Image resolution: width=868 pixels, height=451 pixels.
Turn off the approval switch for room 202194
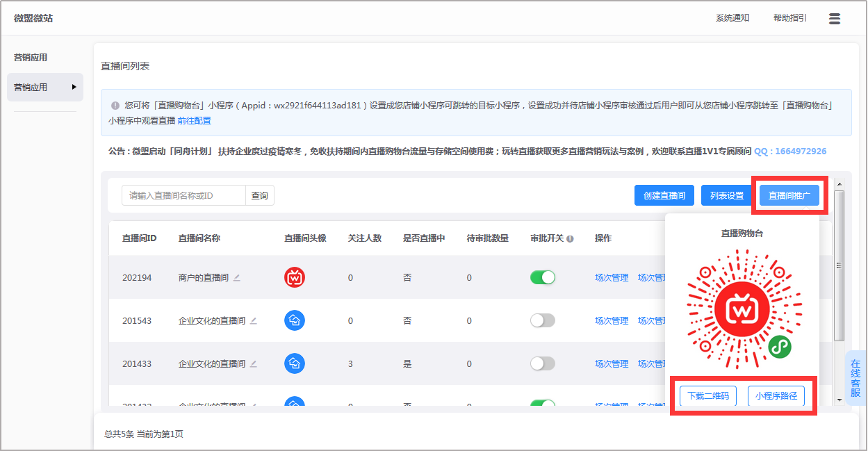[x=543, y=277]
